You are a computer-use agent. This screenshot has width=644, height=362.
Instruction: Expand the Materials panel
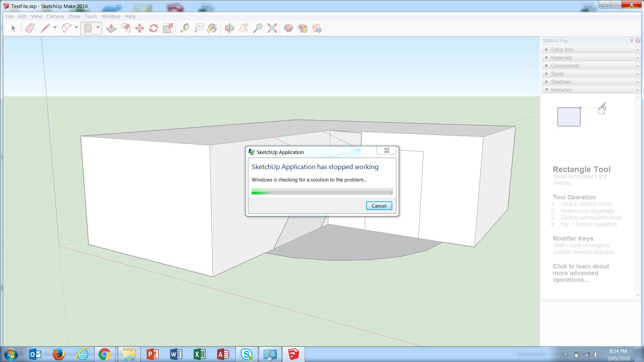pyautogui.click(x=547, y=57)
